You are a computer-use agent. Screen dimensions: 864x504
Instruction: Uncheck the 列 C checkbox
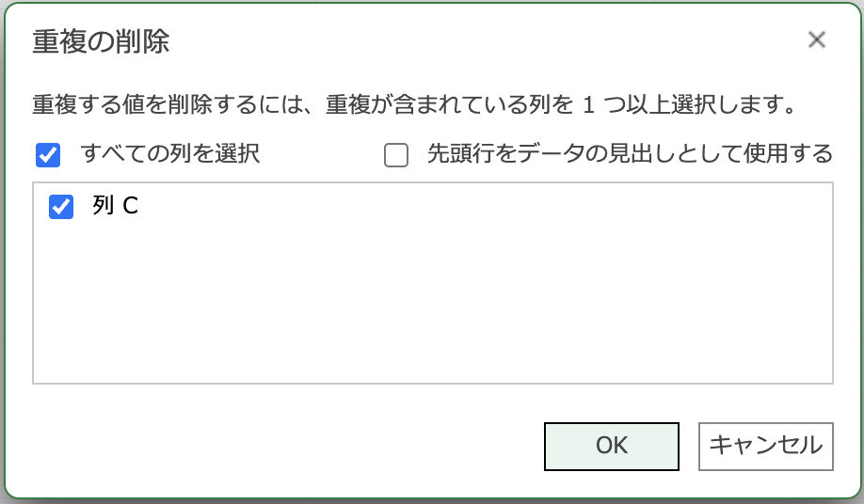(x=61, y=207)
